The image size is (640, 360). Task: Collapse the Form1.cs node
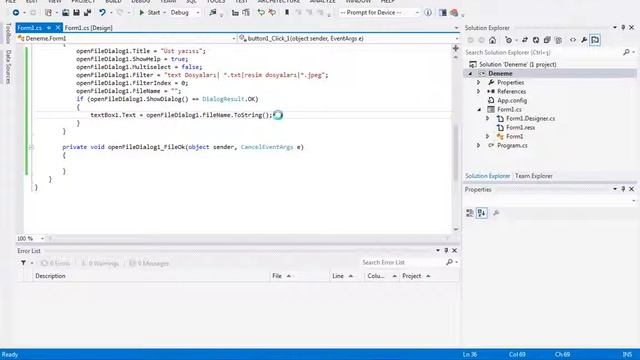tap(479, 110)
